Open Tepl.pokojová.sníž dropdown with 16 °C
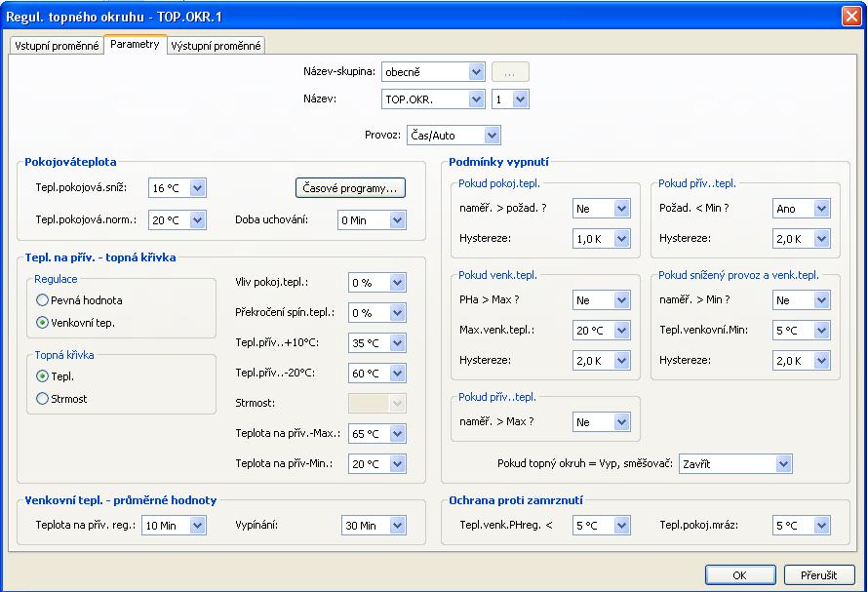Viewport: 868px width, 592px height. click(178, 188)
